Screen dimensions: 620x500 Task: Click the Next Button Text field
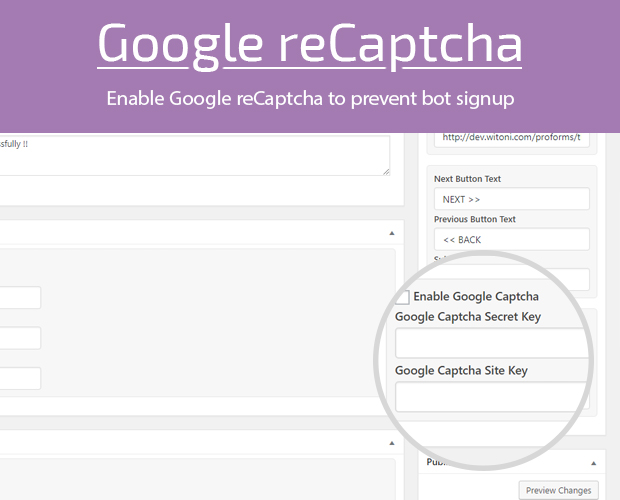pos(512,199)
